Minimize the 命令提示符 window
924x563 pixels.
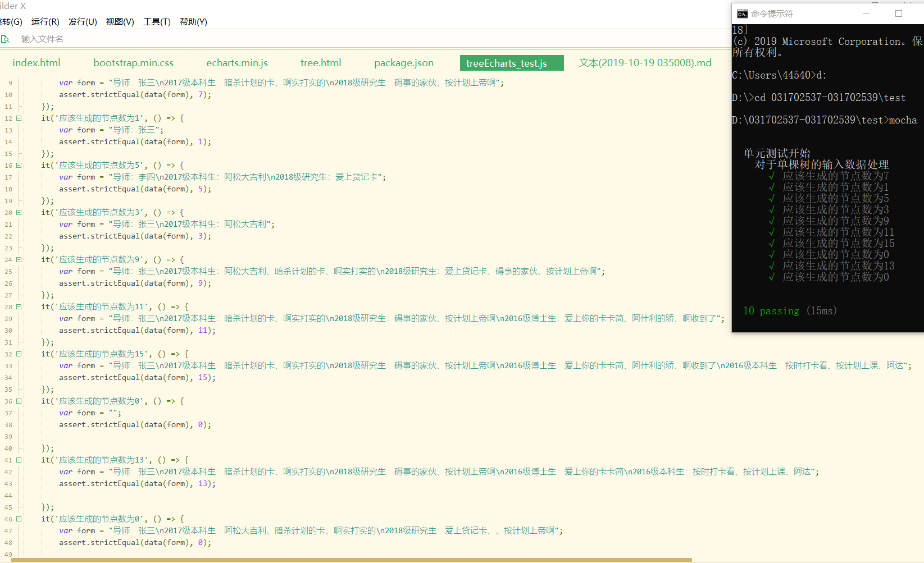pyautogui.click(x=866, y=13)
